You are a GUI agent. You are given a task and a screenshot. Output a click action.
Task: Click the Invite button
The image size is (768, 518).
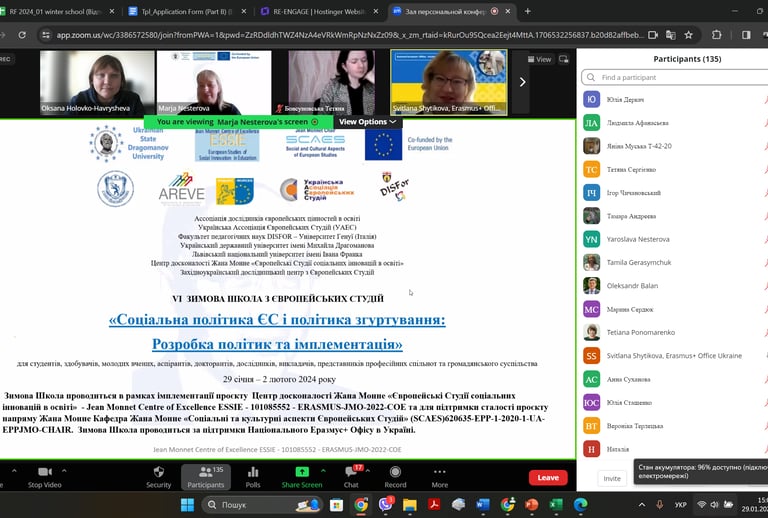(x=612, y=478)
